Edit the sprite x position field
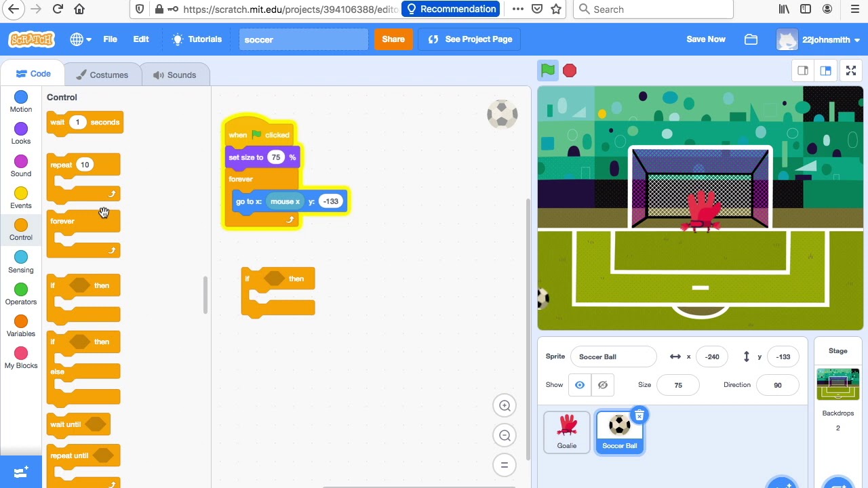 click(712, 357)
